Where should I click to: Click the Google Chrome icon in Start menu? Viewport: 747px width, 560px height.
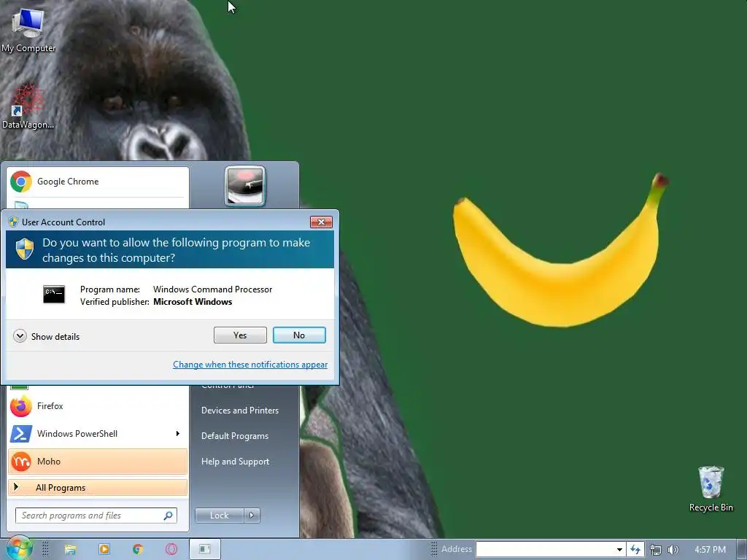(21, 182)
